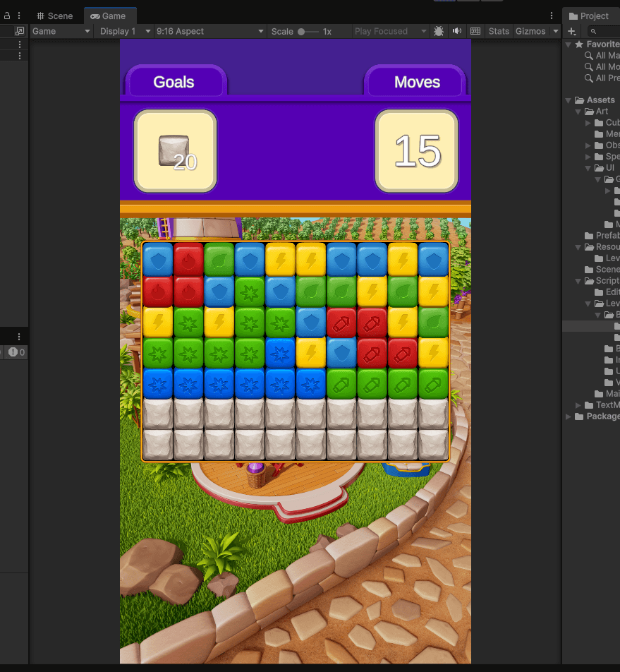Collapse the Scripts folder arrow
This screenshot has width=620, height=672.
pyautogui.click(x=578, y=281)
